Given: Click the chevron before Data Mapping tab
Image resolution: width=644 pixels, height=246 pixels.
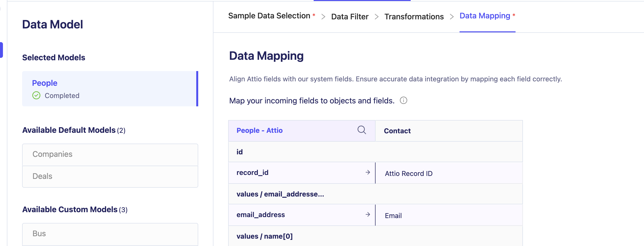Looking at the screenshot, I should click(x=451, y=17).
